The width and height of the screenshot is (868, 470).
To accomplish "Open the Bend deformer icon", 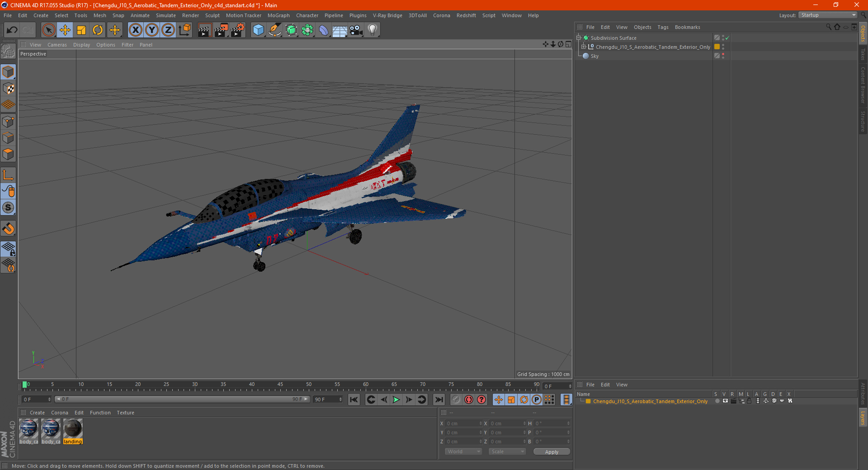I will (324, 30).
